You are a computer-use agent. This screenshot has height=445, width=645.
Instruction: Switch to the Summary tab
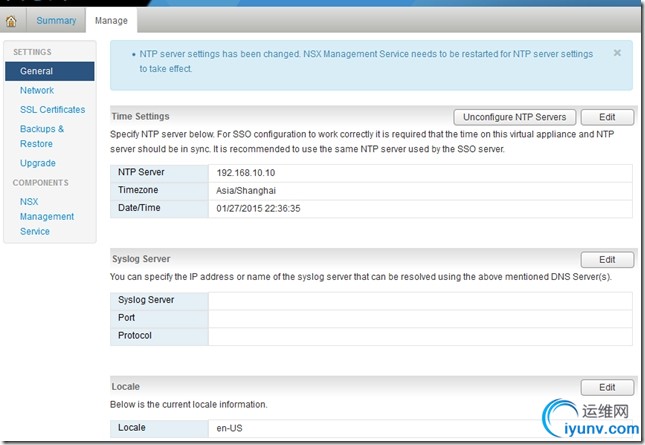[56, 20]
